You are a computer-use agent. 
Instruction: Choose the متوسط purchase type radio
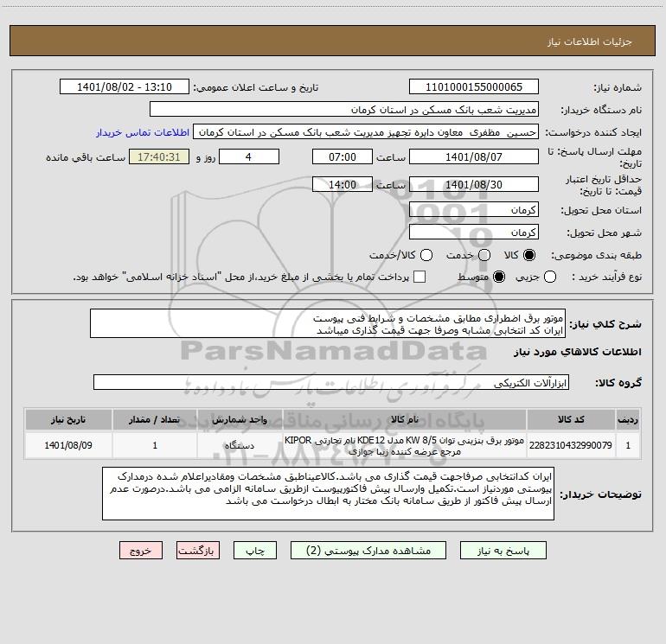click(499, 277)
